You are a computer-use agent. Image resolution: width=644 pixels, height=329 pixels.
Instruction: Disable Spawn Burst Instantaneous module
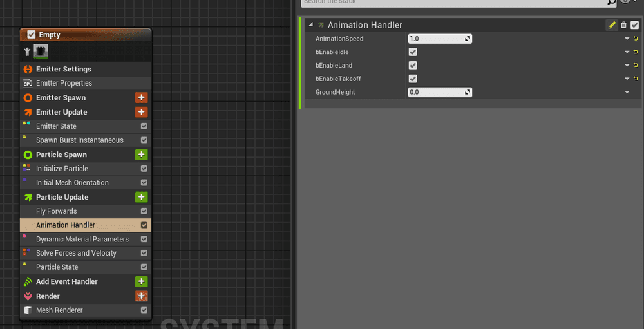pyautogui.click(x=144, y=140)
